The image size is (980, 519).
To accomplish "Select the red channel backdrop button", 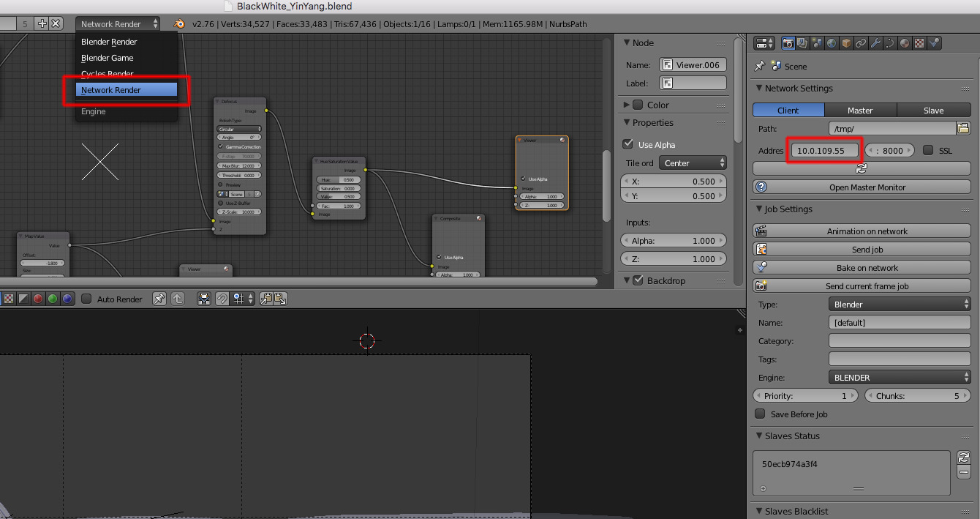I will point(37,299).
